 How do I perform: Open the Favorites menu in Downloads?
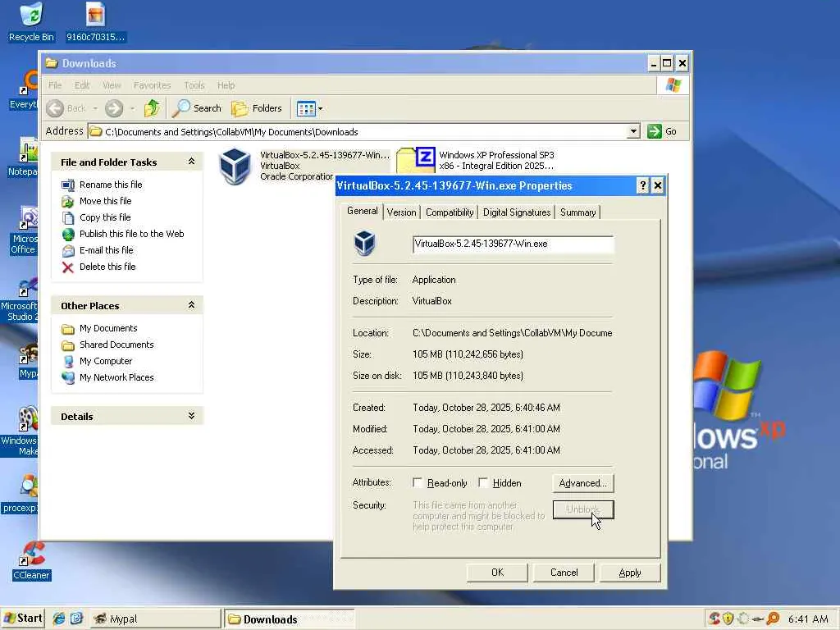coord(152,85)
